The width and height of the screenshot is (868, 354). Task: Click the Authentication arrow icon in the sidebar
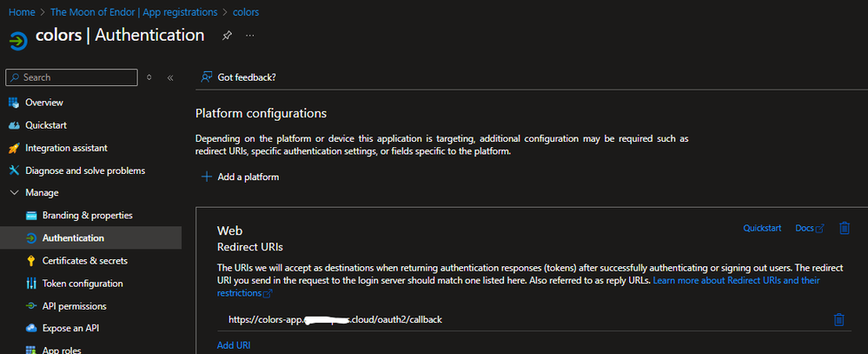click(31, 237)
